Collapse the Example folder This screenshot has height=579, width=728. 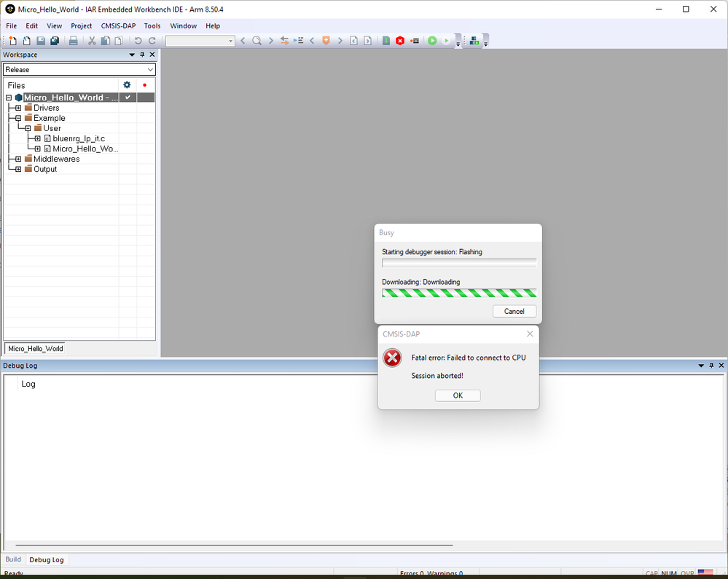[18, 118]
